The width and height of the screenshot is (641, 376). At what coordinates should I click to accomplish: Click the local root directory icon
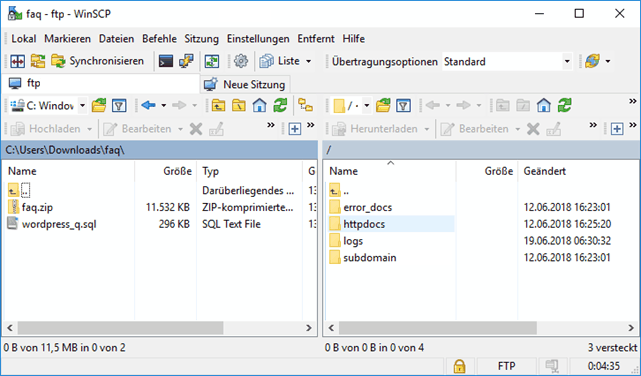click(239, 105)
